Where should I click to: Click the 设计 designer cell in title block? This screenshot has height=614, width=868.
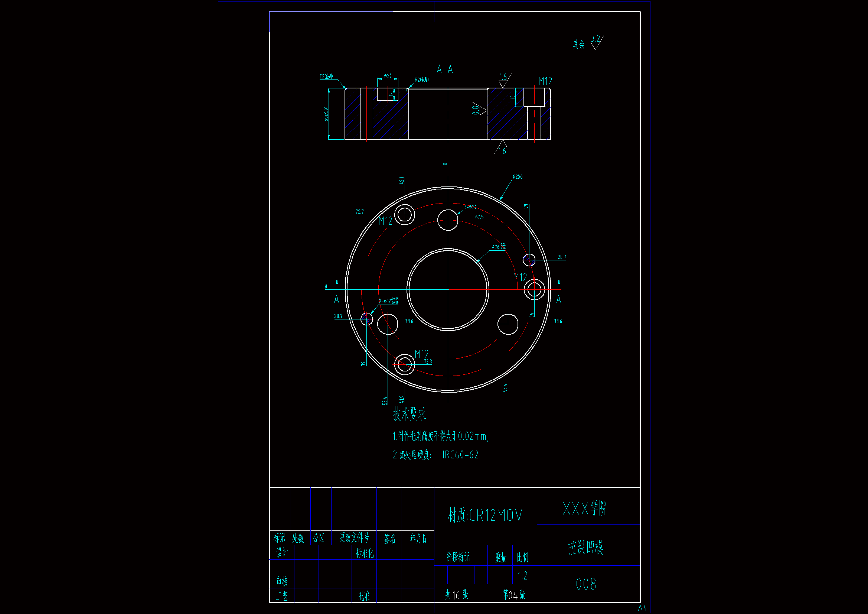coord(282,553)
